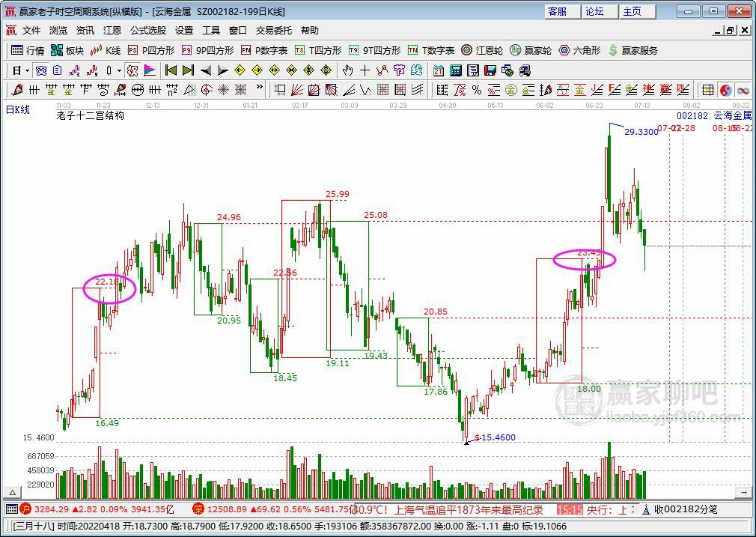Open the 江恩 menu

(x=112, y=31)
